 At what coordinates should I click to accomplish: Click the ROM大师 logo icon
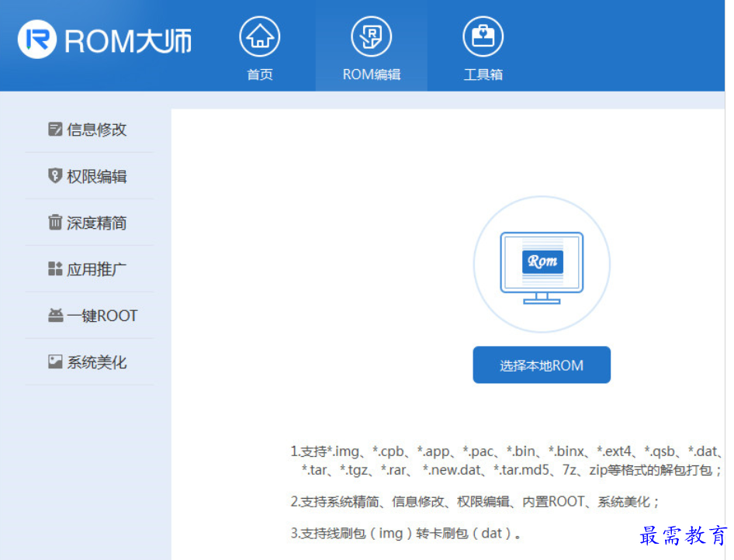coord(37,40)
